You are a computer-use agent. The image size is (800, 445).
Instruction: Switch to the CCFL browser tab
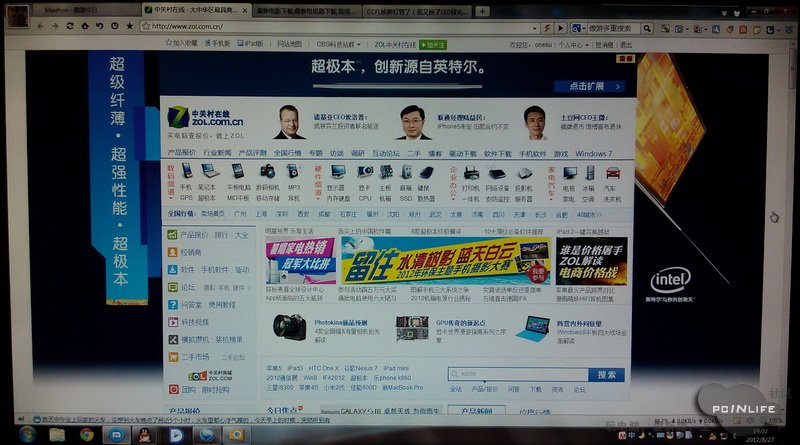pos(416,11)
